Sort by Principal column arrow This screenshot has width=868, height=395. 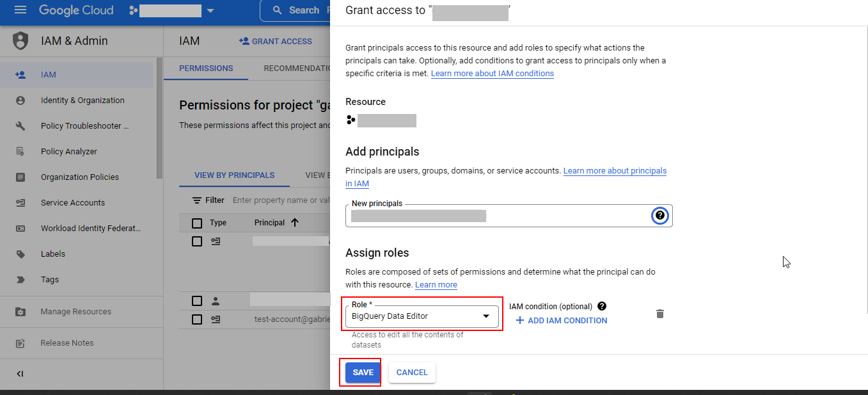pyautogui.click(x=295, y=223)
